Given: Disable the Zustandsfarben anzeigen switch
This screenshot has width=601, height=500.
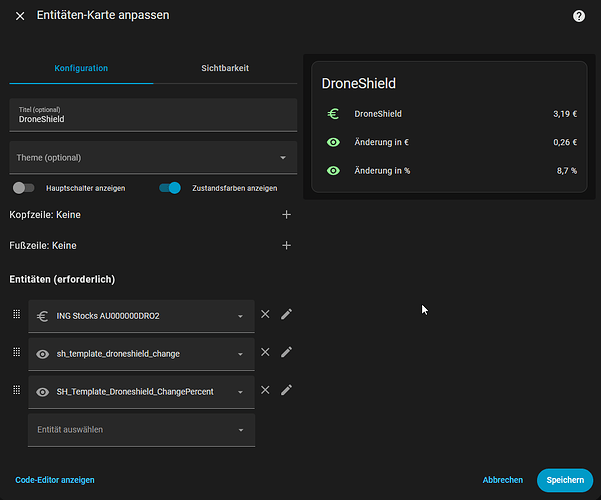Looking at the screenshot, I should (x=170, y=188).
